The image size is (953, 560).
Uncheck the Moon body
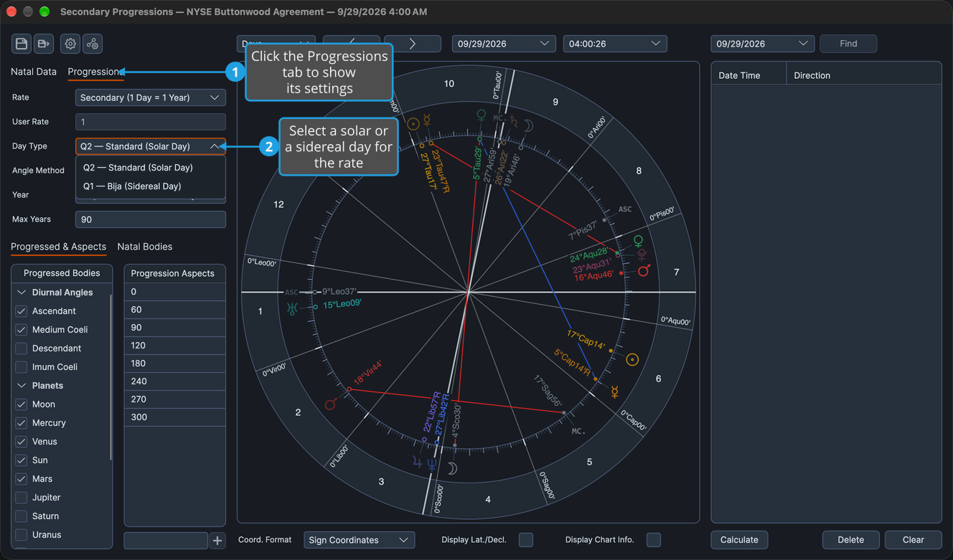(22, 404)
